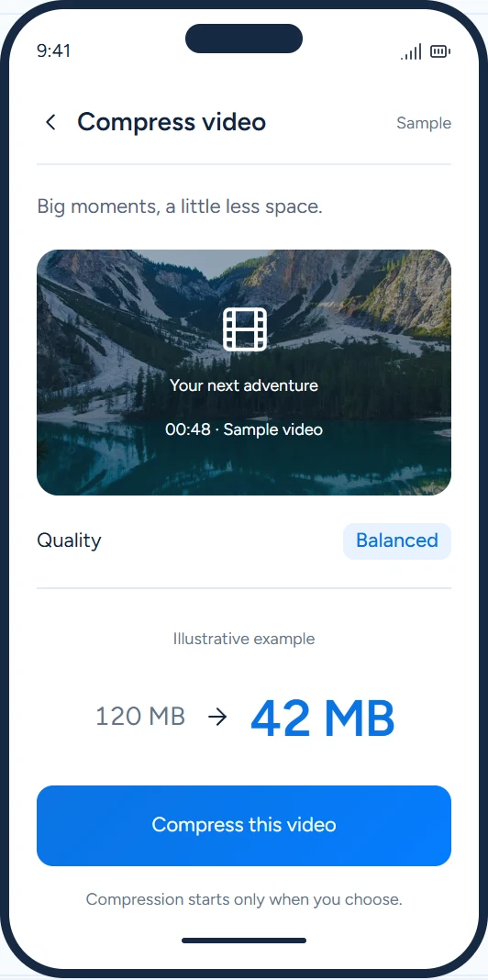Click "Compression starts only when you choose." note
This screenshot has width=488, height=980.
coord(244,899)
